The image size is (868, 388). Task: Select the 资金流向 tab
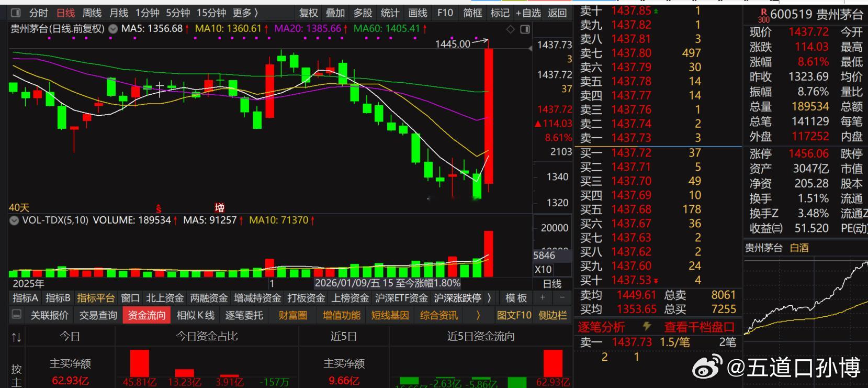tap(147, 315)
